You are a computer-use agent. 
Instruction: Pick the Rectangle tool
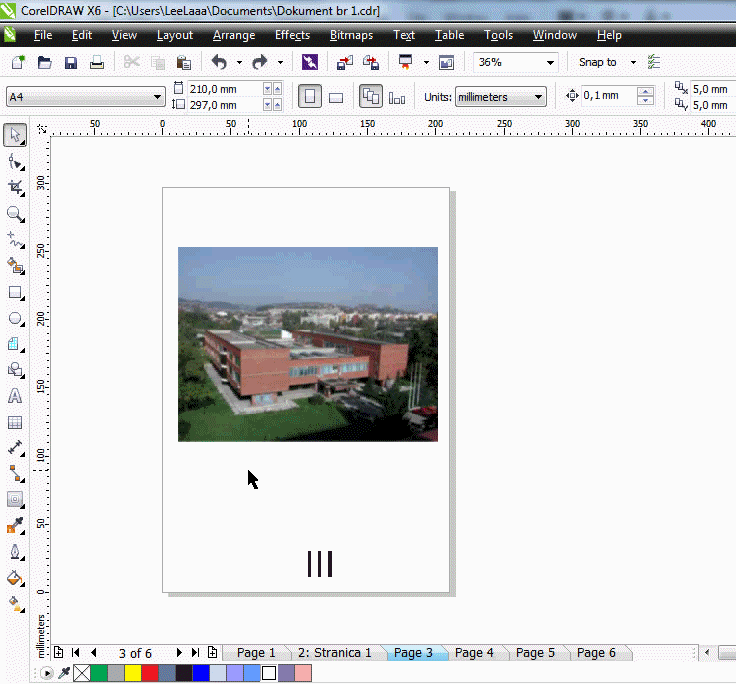click(x=15, y=293)
